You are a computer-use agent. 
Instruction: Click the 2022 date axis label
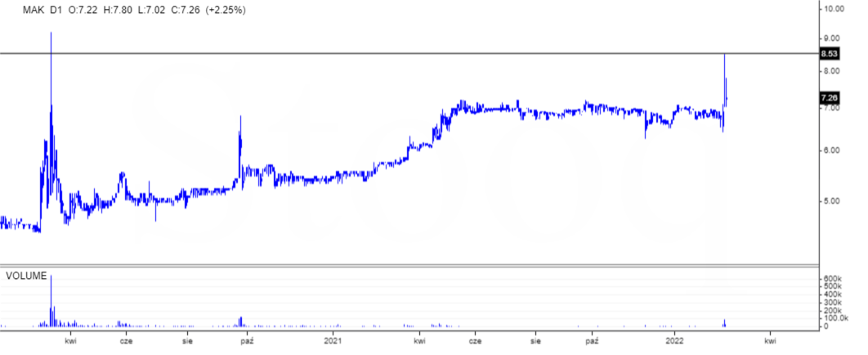tap(675, 340)
